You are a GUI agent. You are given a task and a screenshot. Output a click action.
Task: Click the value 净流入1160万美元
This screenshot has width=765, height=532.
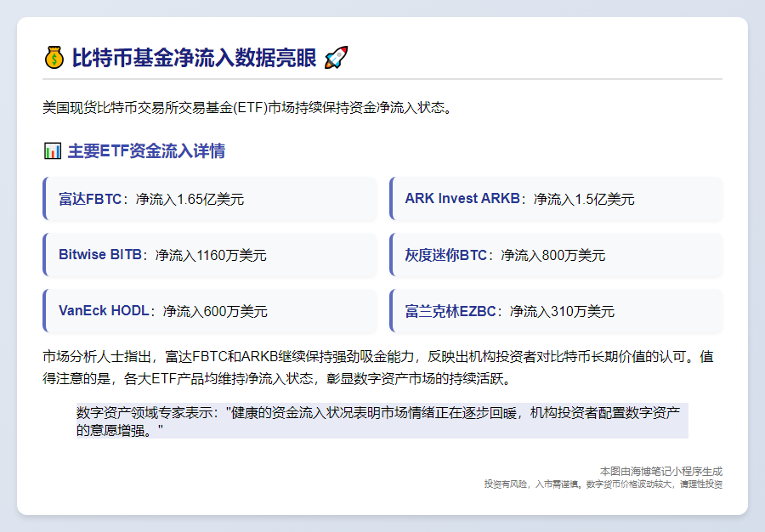pyautogui.click(x=211, y=256)
